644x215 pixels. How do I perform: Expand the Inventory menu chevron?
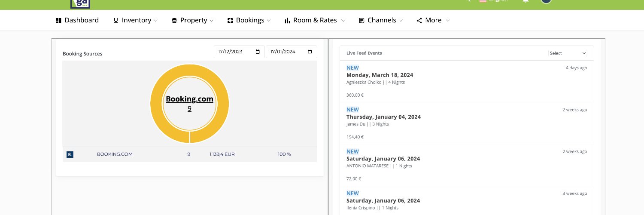156,21
